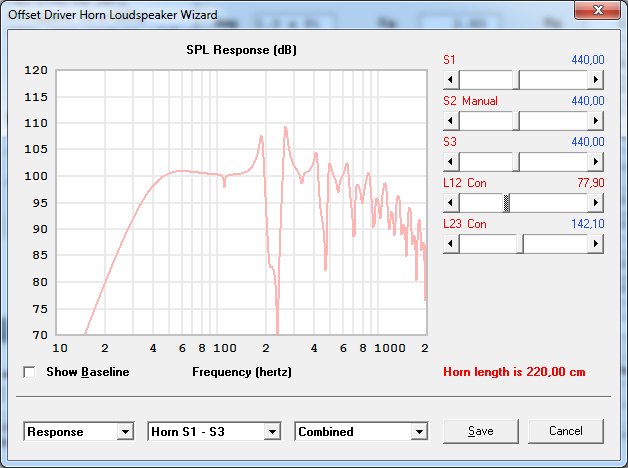Click the Cancel button
This screenshot has height=468, width=628.
click(x=566, y=431)
